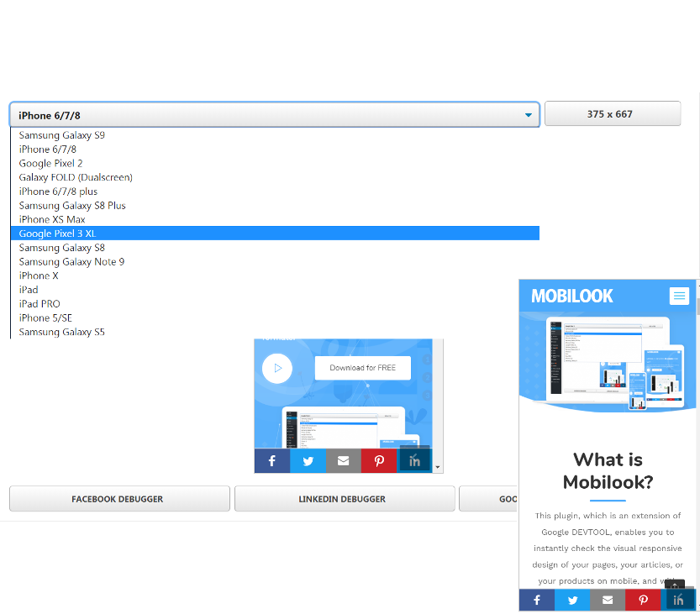Pick Samsung Galaxy Note 9 option

[275, 261]
